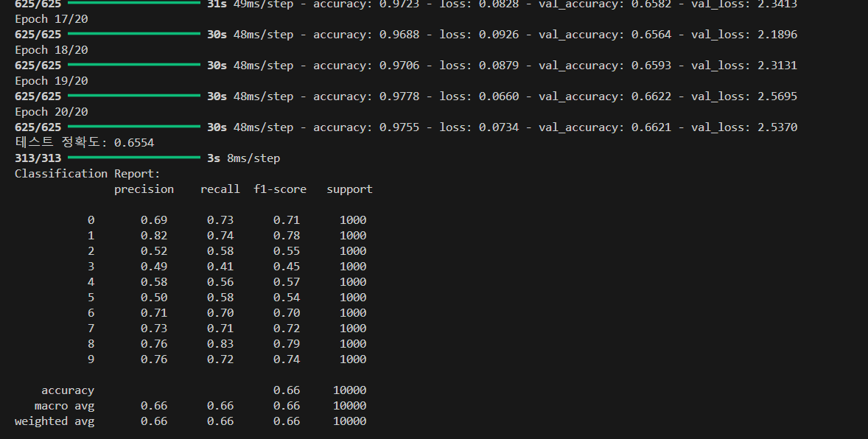Click val_accuracy value 0.6564
The height and width of the screenshot is (439, 868).
pyautogui.click(x=651, y=35)
